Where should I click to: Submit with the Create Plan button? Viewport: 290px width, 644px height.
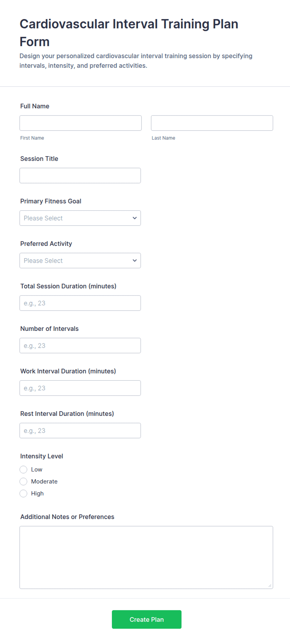[147, 619]
